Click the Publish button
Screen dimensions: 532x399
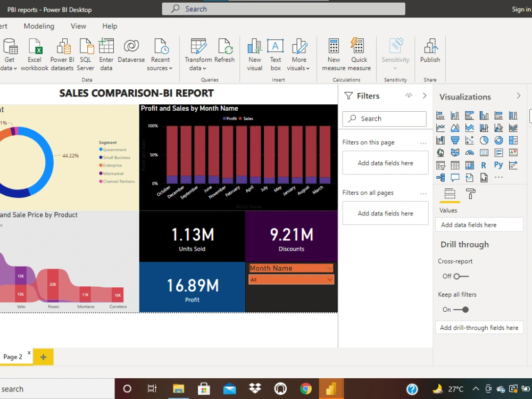pos(430,53)
